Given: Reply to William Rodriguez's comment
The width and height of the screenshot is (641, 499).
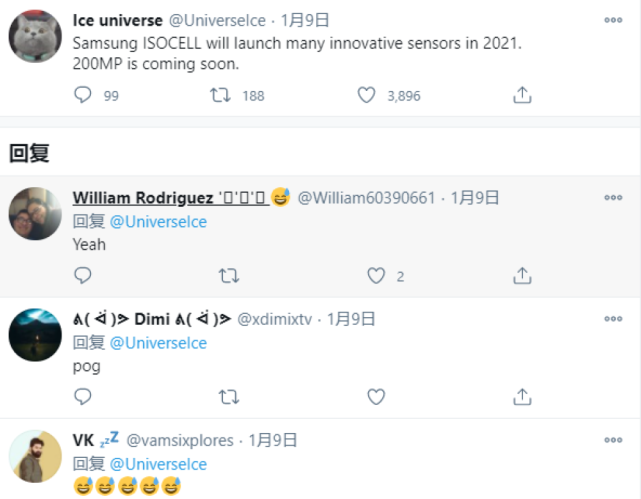Looking at the screenshot, I should 83,275.
